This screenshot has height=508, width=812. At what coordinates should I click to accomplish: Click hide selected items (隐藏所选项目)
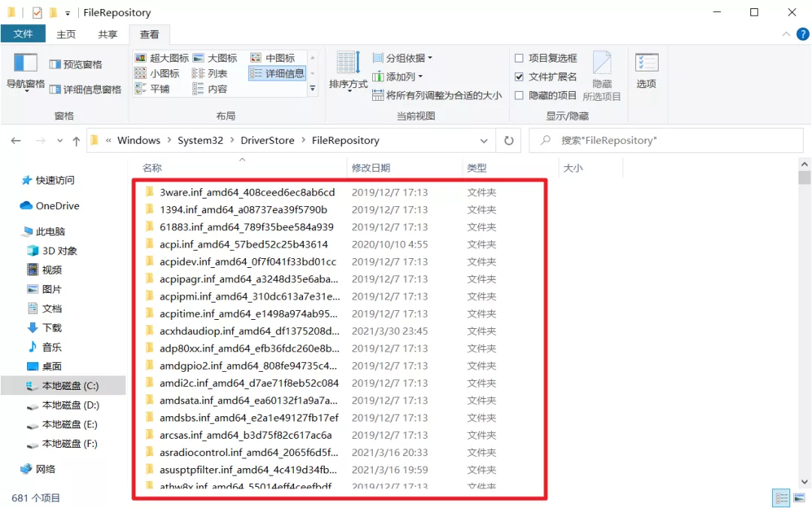coord(601,77)
